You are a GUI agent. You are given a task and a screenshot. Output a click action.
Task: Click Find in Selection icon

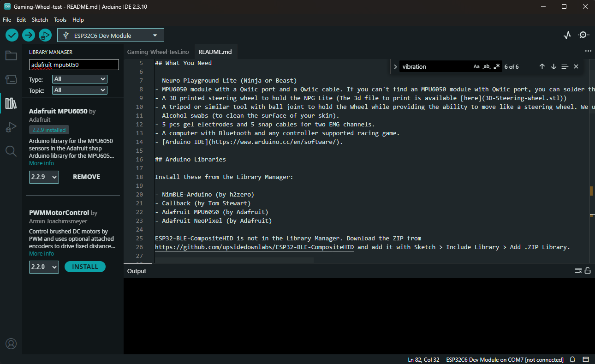click(565, 66)
